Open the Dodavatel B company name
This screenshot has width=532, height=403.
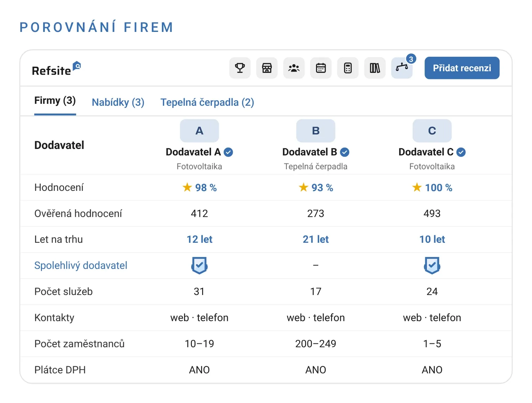tap(310, 152)
